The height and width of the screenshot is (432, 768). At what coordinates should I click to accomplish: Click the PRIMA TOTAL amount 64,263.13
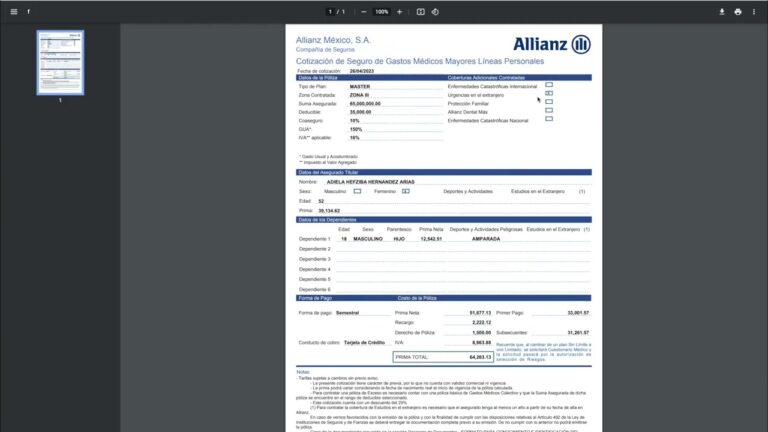click(x=480, y=357)
